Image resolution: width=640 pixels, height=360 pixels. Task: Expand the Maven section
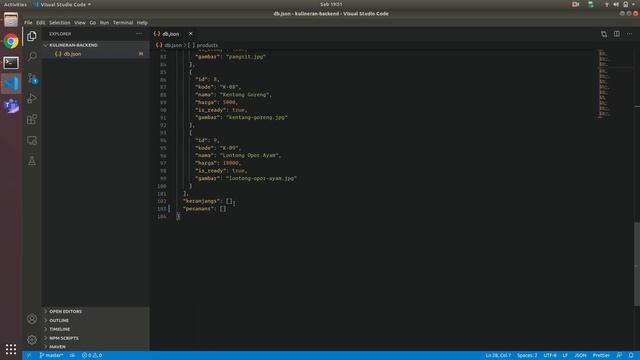tap(95, 347)
